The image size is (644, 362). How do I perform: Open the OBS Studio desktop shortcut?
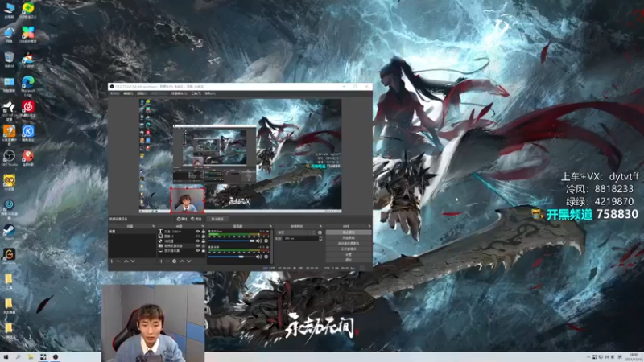[x=9, y=158]
